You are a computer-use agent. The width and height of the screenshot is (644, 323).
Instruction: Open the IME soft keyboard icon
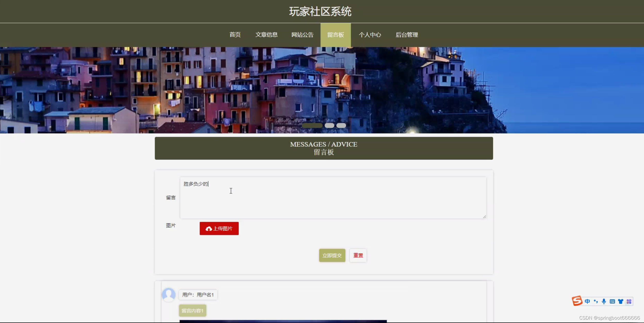612,301
